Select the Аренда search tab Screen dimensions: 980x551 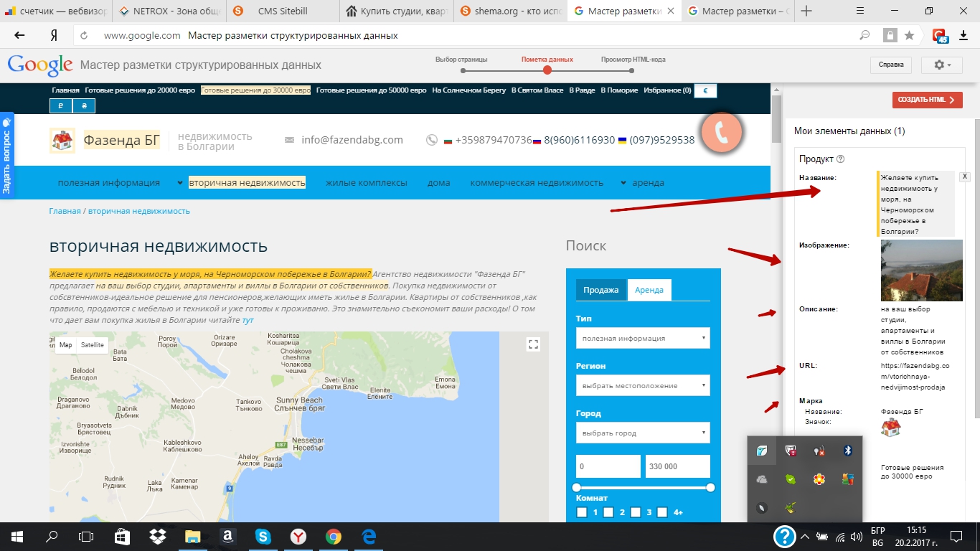coord(649,290)
